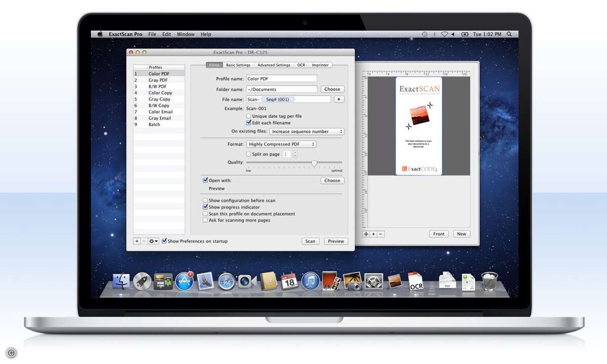
Task: Open Mission Control in the Dock
Action: pos(163,281)
